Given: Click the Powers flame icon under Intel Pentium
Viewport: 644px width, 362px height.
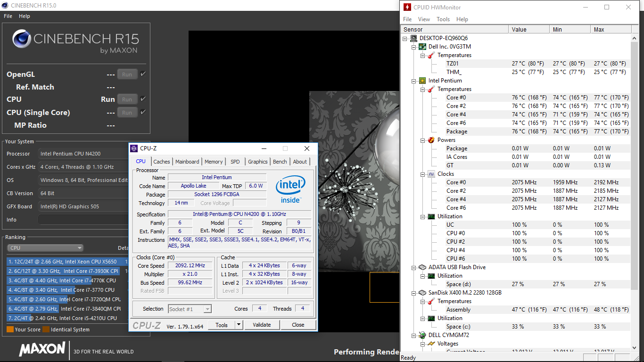Looking at the screenshot, I should pyautogui.click(x=431, y=140).
